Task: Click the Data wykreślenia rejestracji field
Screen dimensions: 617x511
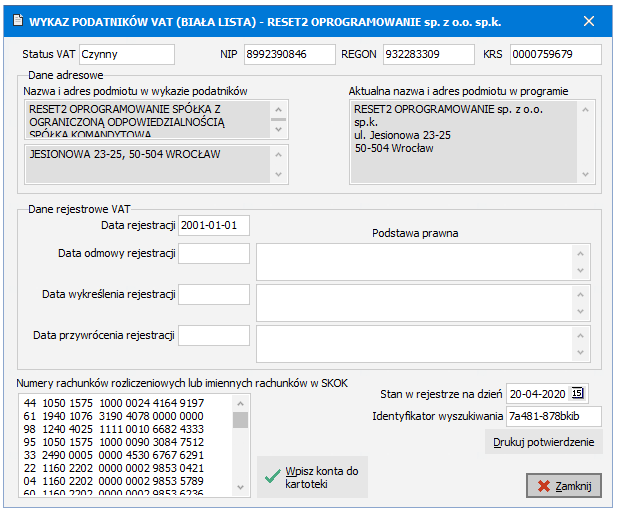Action: point(214,295)
